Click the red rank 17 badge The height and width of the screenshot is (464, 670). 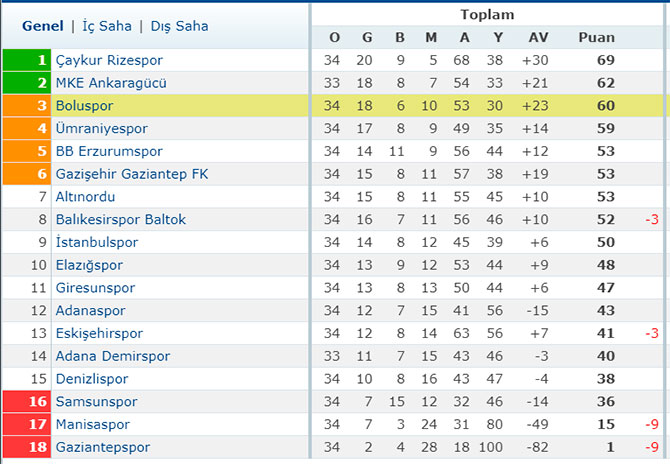[x=26, y=424]
